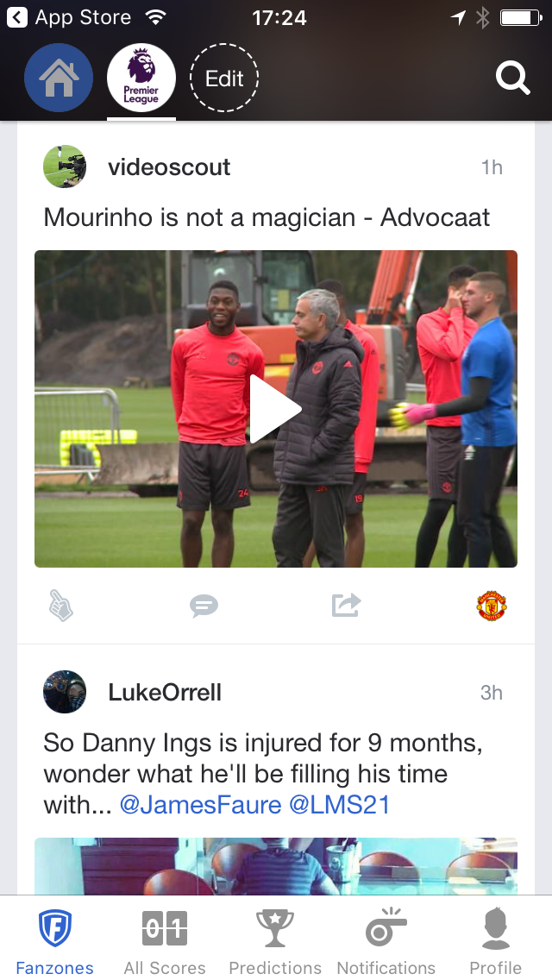Tap the foam finger like icon
The image size is (552, 980).
click(x=61, y=606)
